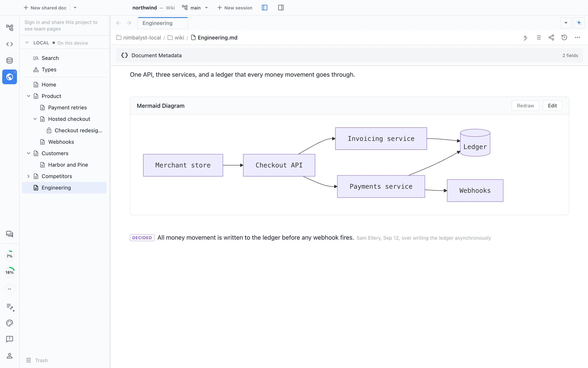Click the 18% usage progress indicator
Viewport: 588px width, 368px height.
[x=9, y=272]
